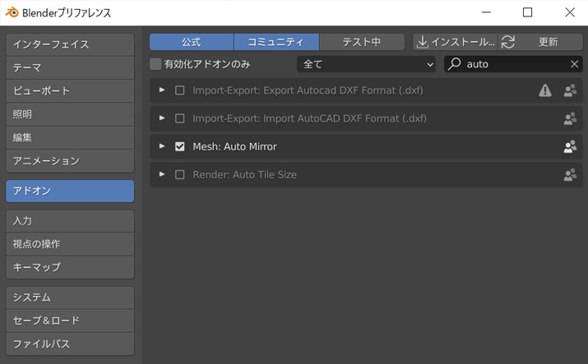Open the セーブ&ロード preferences section
Image resolution: width=588 pixels, height=364 pixels.
pyautogui.click(x=70, y=321)
